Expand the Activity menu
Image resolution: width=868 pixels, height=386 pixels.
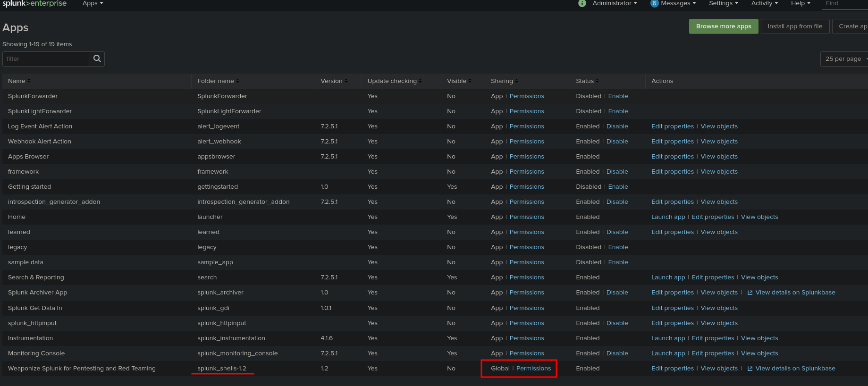(x=765, y=3)
